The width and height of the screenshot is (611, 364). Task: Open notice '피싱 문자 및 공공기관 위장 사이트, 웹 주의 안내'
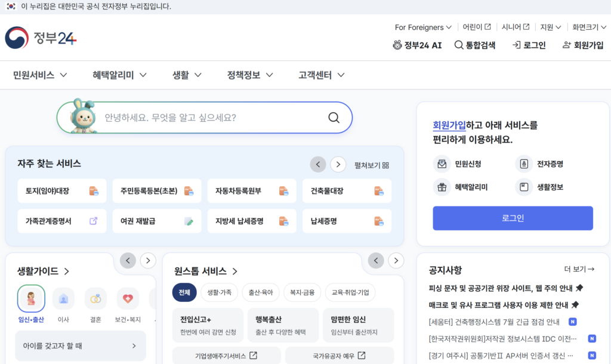(x=506, y=288)
